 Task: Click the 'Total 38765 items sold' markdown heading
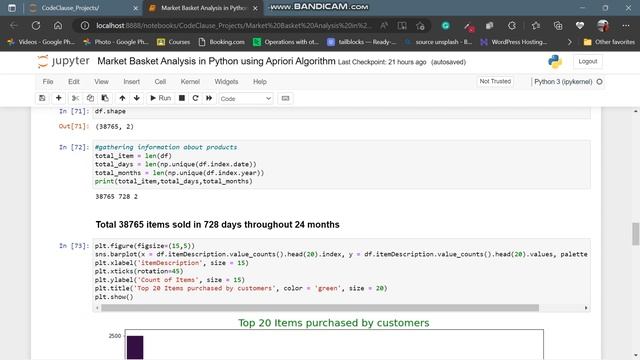pos(218,224)
